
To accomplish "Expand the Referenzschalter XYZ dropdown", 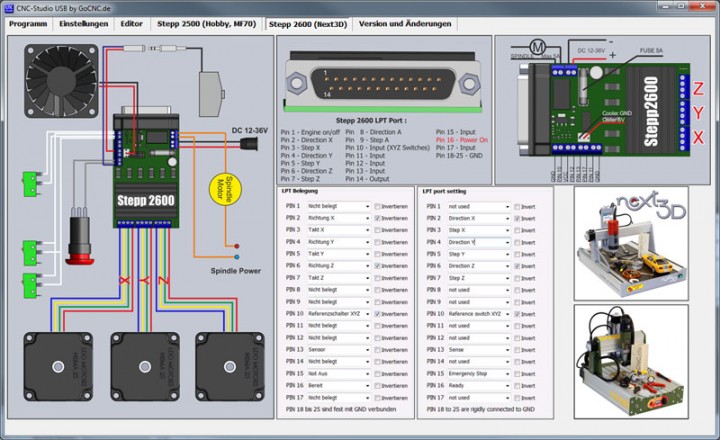I will click(x=338, y=314).
